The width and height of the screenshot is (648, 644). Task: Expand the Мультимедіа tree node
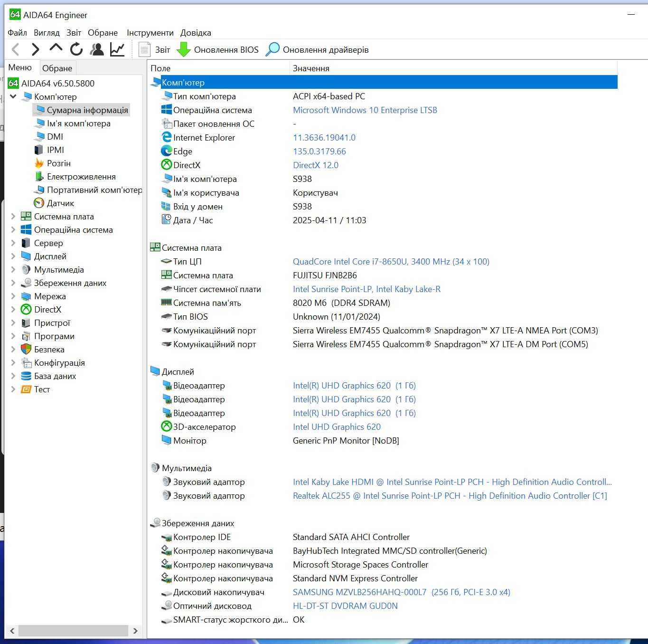click(13, 269)
